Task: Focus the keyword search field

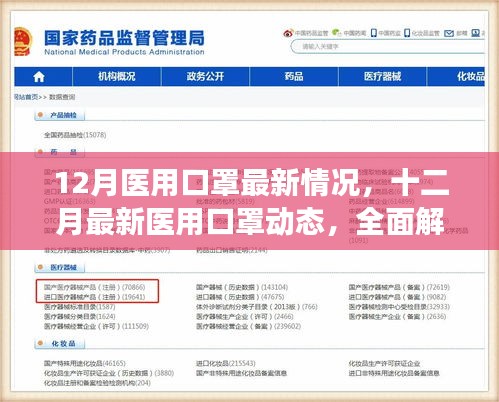Action: (388, 47)
